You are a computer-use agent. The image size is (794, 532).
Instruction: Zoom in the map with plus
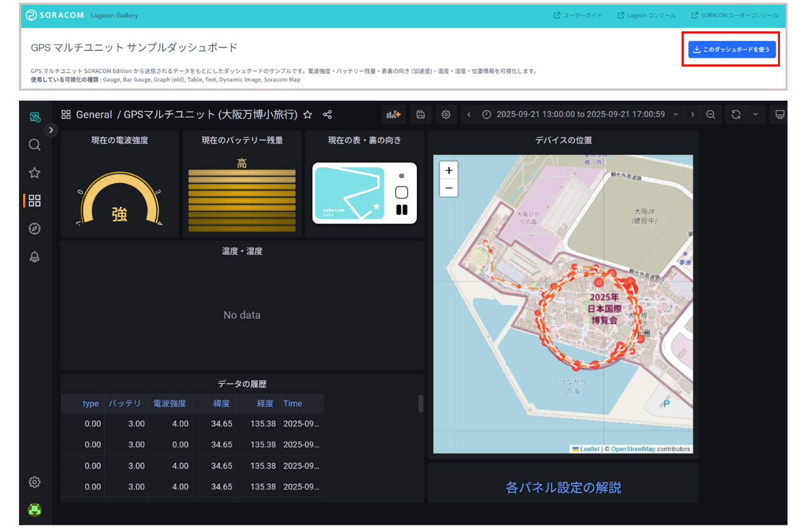[449, 170]
